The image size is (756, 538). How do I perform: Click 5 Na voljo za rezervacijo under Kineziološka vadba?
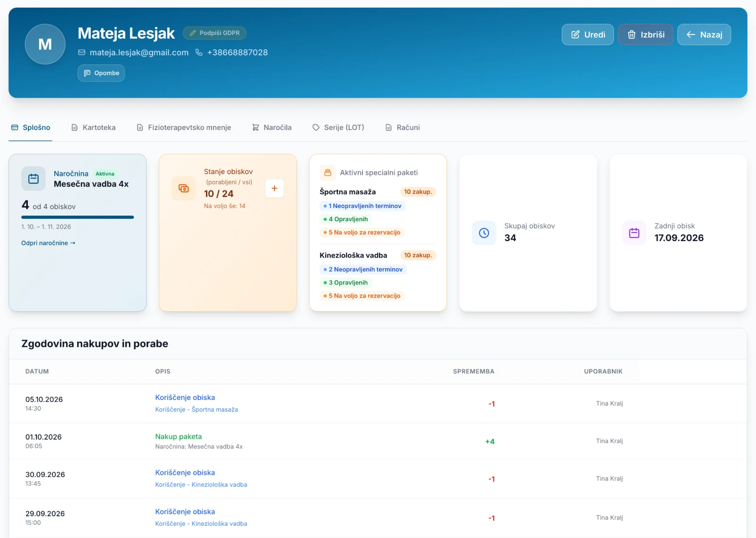click(362, 296)
